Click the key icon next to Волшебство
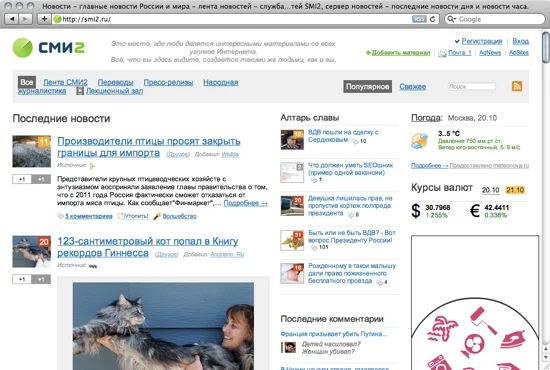 (157, 216)
